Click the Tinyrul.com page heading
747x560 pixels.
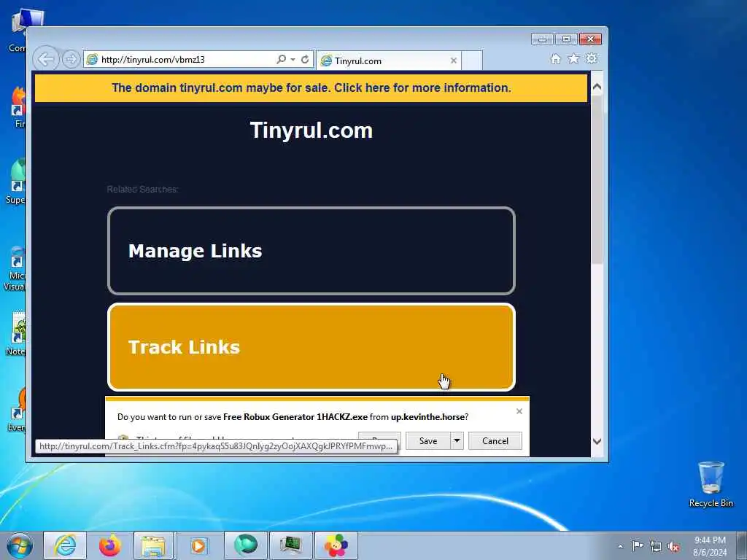(311, 131)
